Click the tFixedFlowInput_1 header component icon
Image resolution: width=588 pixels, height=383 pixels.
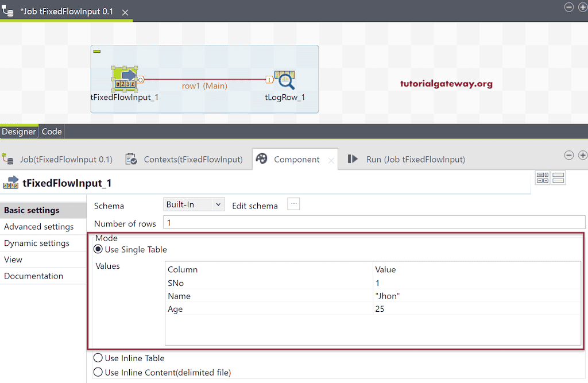(11, 182)
